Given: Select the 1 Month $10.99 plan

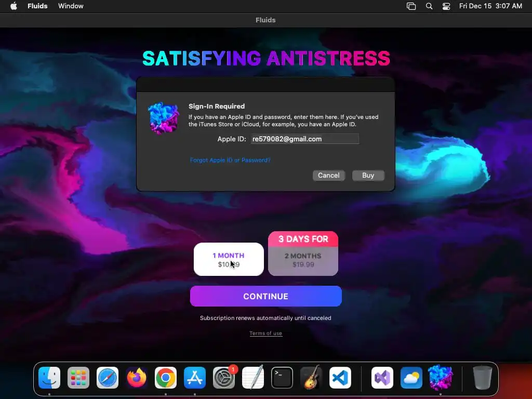Looking at the screenshot, I should pyautogui.click(x=229, y=259).
